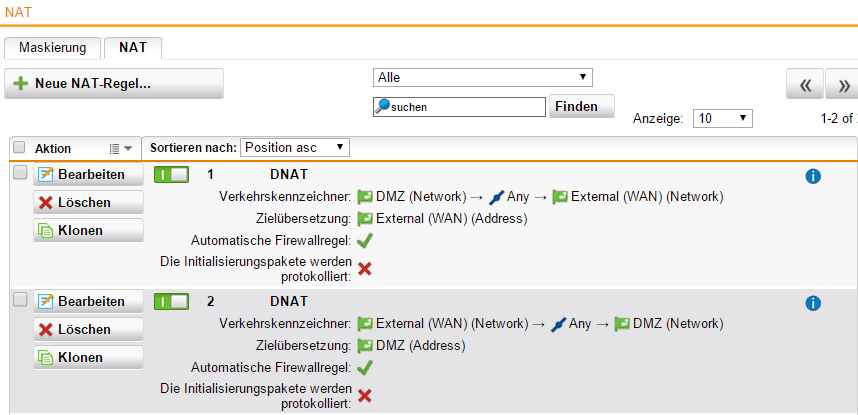This screenshot has width=858, height=415.
Task: Open the Sortieren nach Position asc dropdown
Action: click(x=295, y=147)
